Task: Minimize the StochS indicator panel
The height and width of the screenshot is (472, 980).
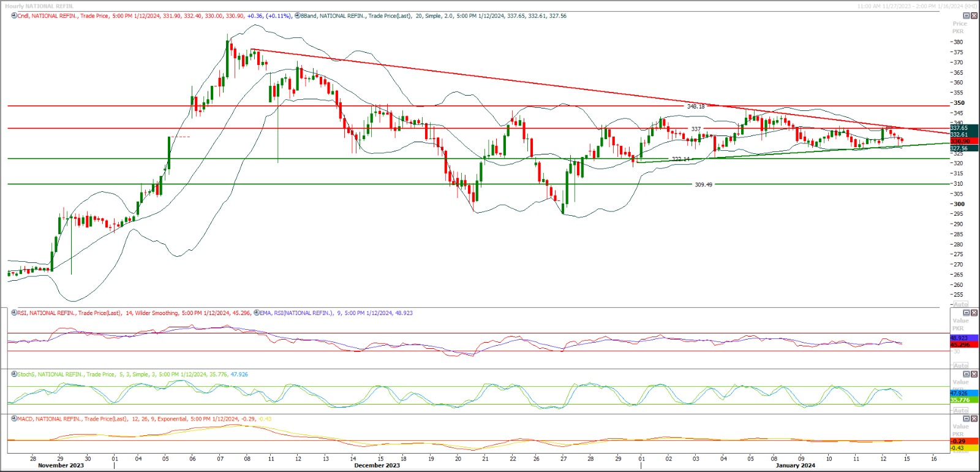Action: 967,375
